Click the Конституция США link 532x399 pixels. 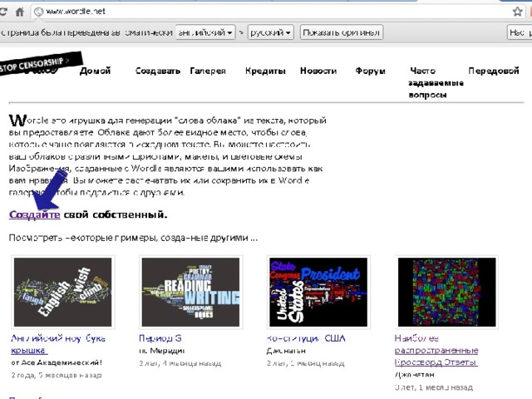click(x=306, y=338)
